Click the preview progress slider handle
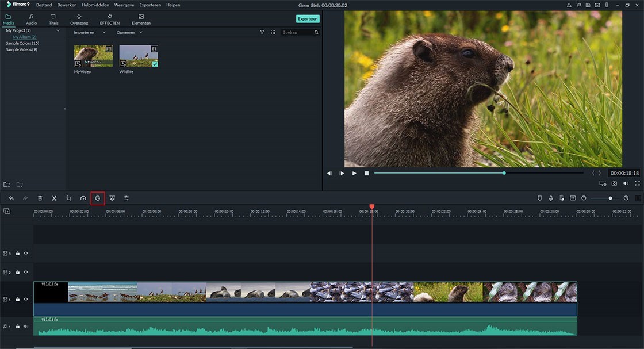 (504, 173)
